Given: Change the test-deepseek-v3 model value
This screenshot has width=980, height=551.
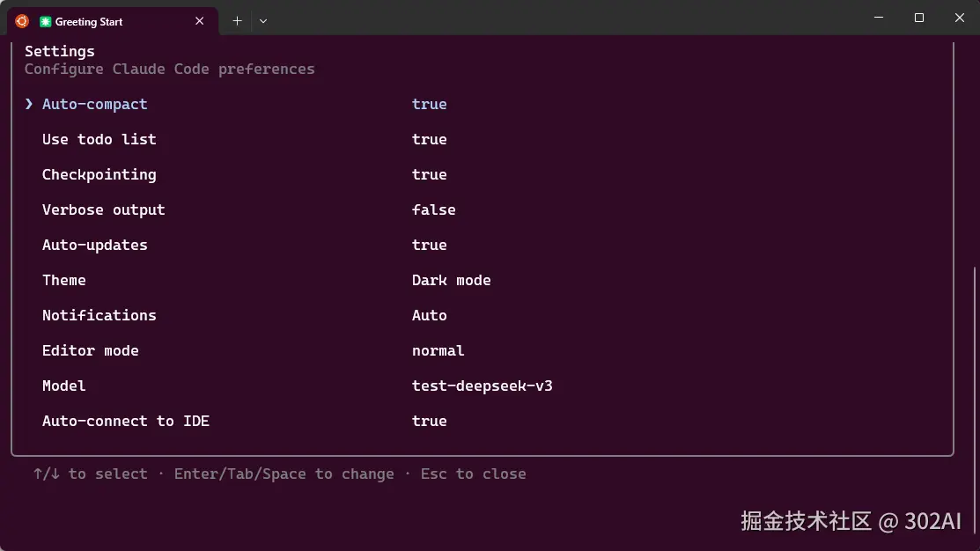Looking at the screenshot, I should 482,386.
